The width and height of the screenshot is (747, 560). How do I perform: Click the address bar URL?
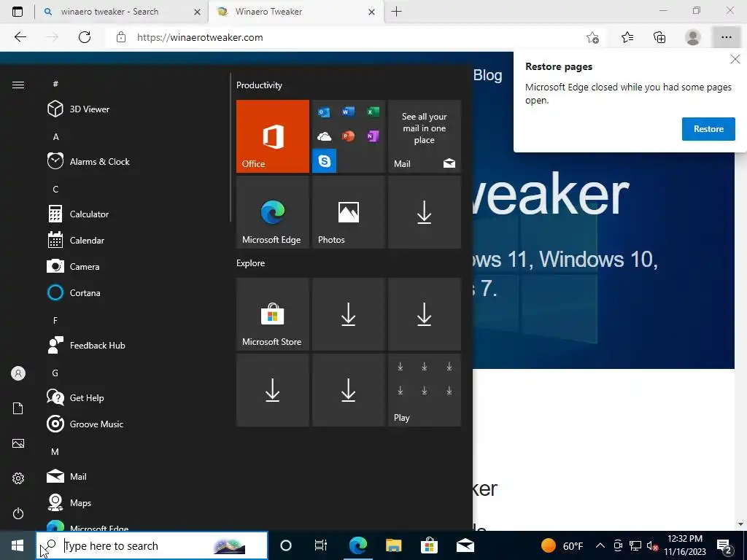click(200, 38)
